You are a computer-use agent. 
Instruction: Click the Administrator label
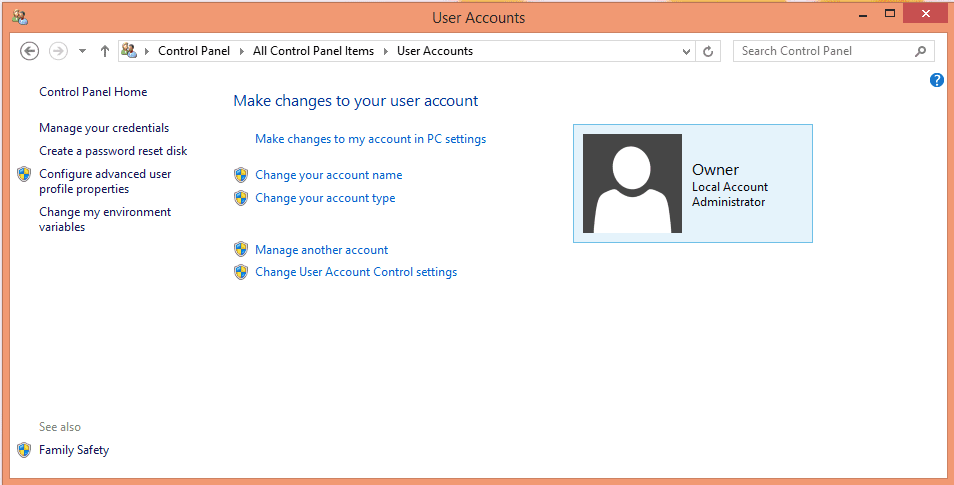point(728,202)
